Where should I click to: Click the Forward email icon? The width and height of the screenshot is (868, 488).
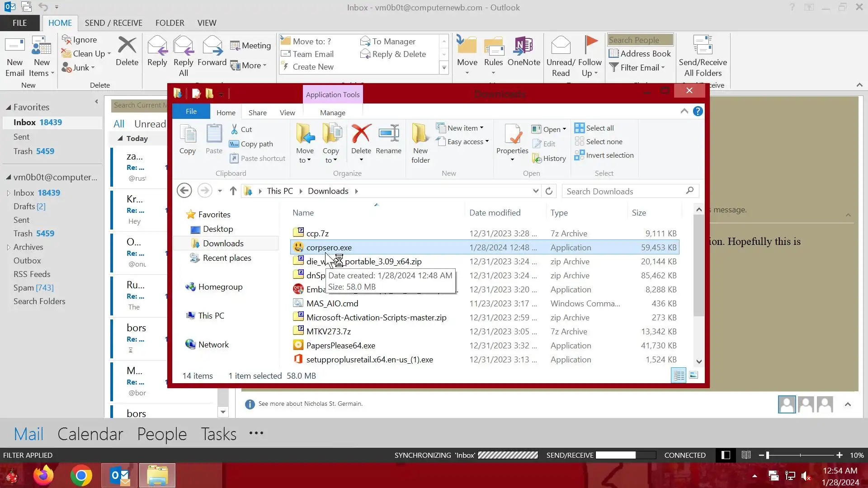[x=212, y=47]
